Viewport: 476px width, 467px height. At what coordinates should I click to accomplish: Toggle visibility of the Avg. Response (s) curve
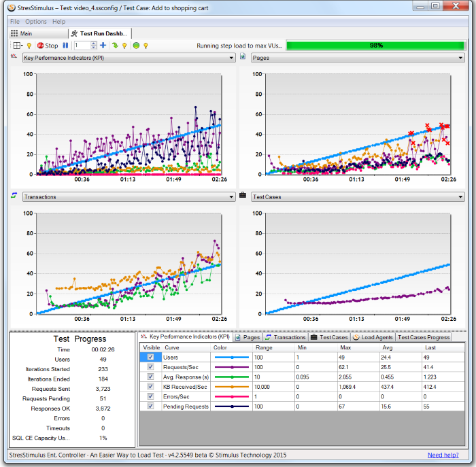(150, 377)
